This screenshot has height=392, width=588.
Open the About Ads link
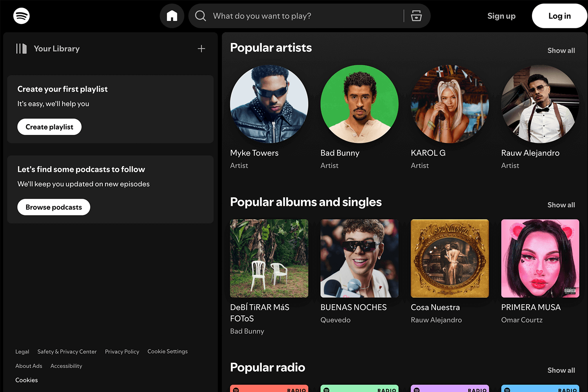pyautogui.click(x=29, y=366)
